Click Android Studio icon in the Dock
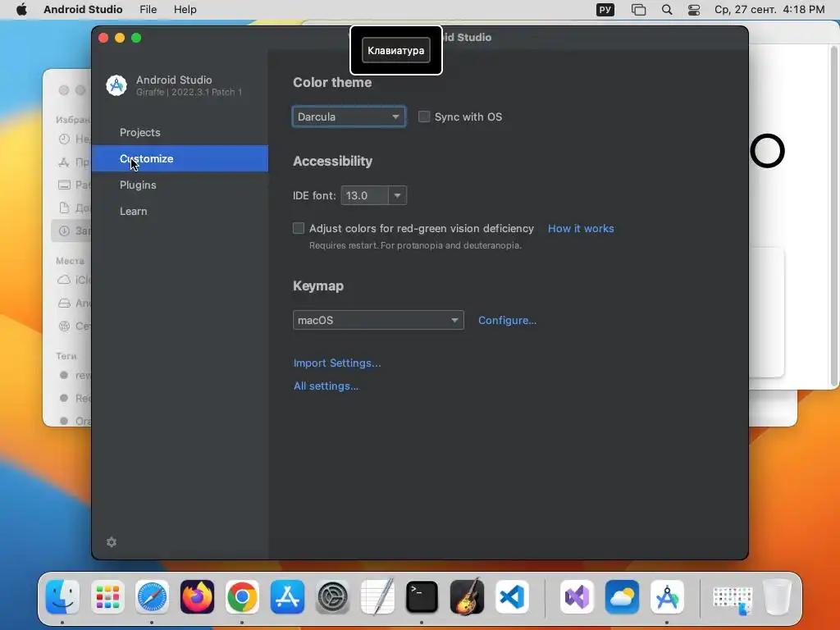Screen dimensions: 840x630 tap(667, 596)
